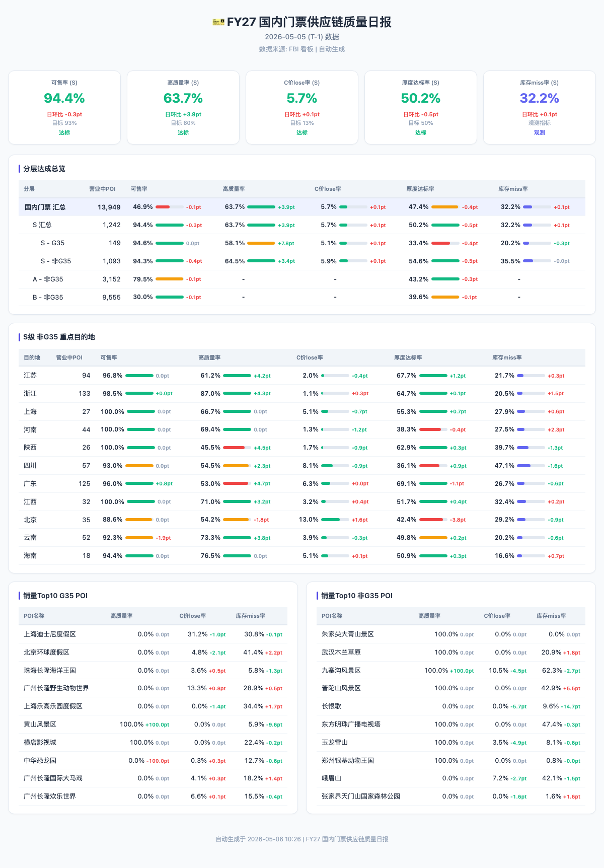This screenshot has height=868, width=604.
Task: Select the 九寨沟风景区 row
Action: click(x=451, y=671)
